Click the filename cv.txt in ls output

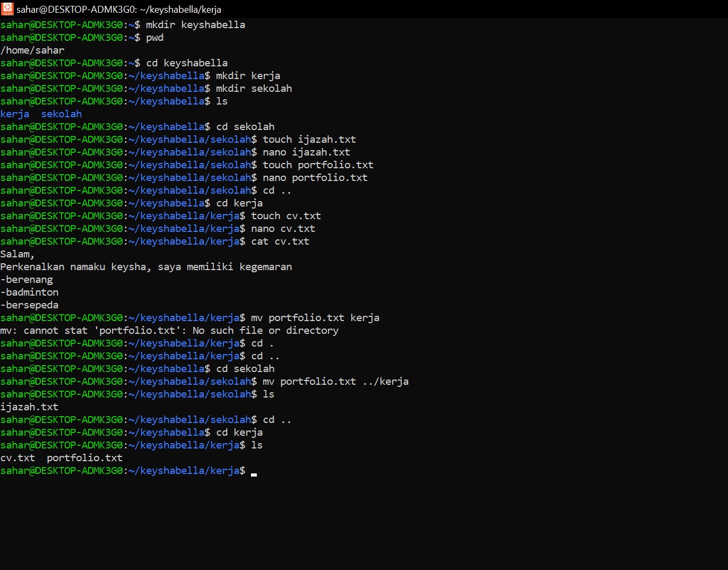[18, 457]
